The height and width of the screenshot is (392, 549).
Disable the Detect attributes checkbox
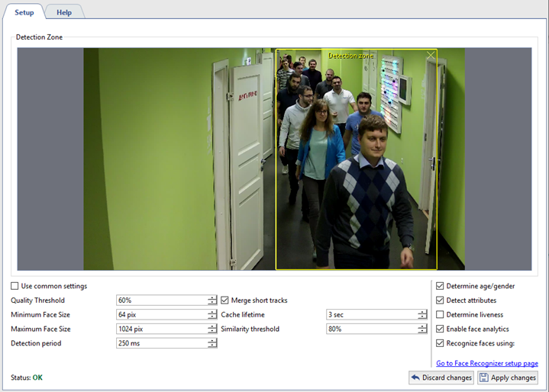tap(440, 300)
